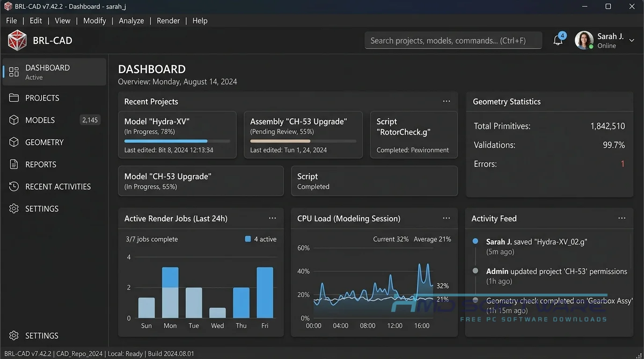Open the Render menu
This screenshot has height=359, width=644.
click(x=168, y=21)
